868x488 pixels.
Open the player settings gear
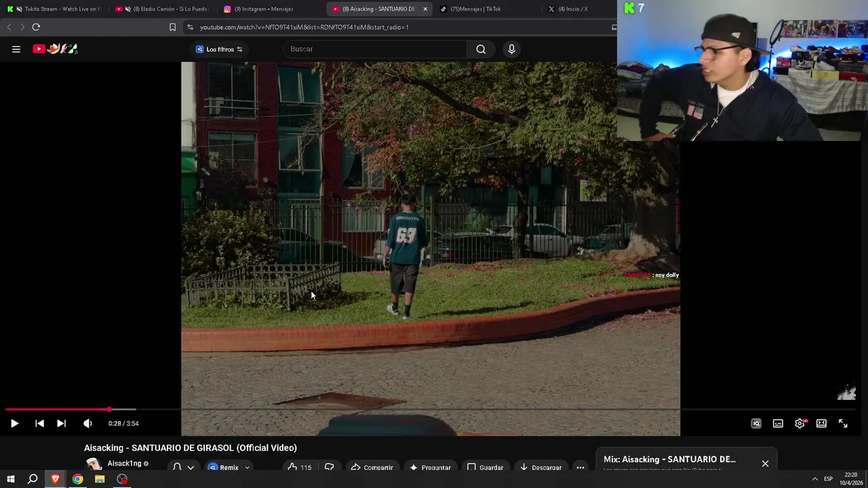[x=800, y=423]
